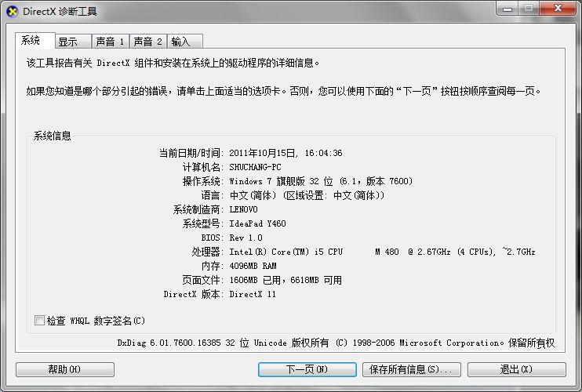This screenshot has width=582, height=392.
Task: Click the IdeaPad Y460 system model text
Action: click(x=257, y=223)
